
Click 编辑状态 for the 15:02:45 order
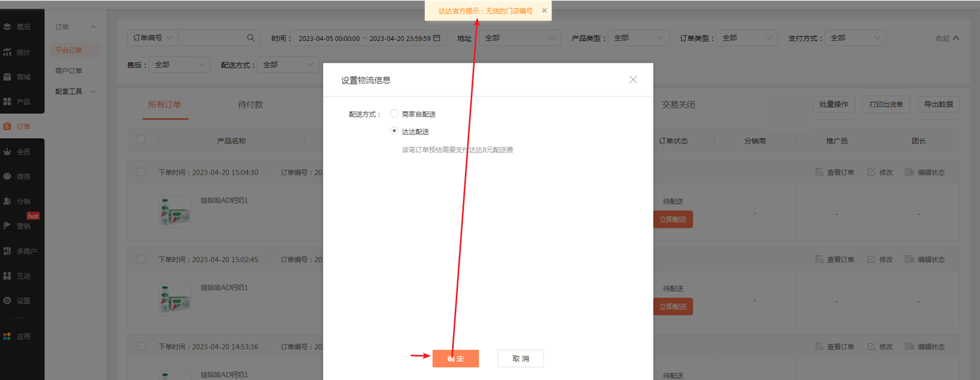tap(925, 259)
